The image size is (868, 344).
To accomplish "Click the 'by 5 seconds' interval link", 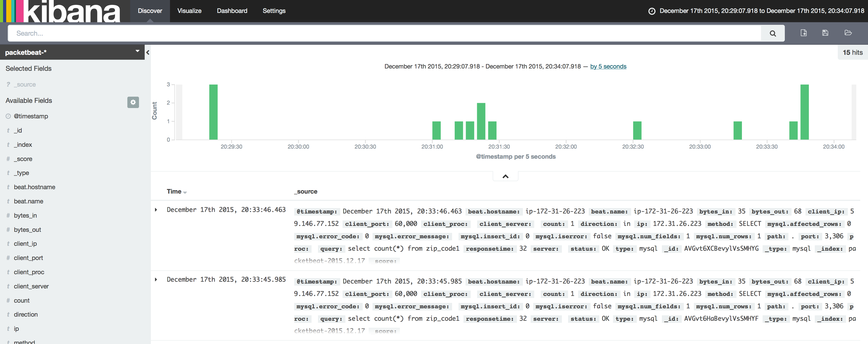I will point(608,66).
